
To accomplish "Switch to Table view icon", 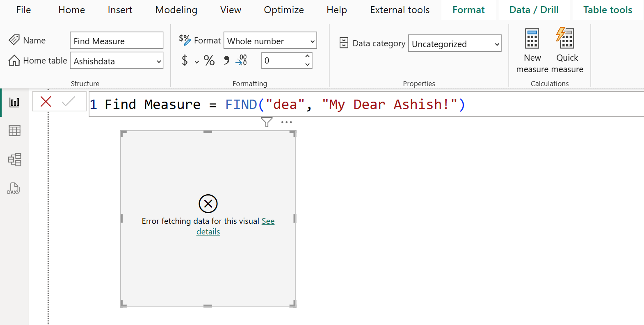I will (x=14, y=131).
